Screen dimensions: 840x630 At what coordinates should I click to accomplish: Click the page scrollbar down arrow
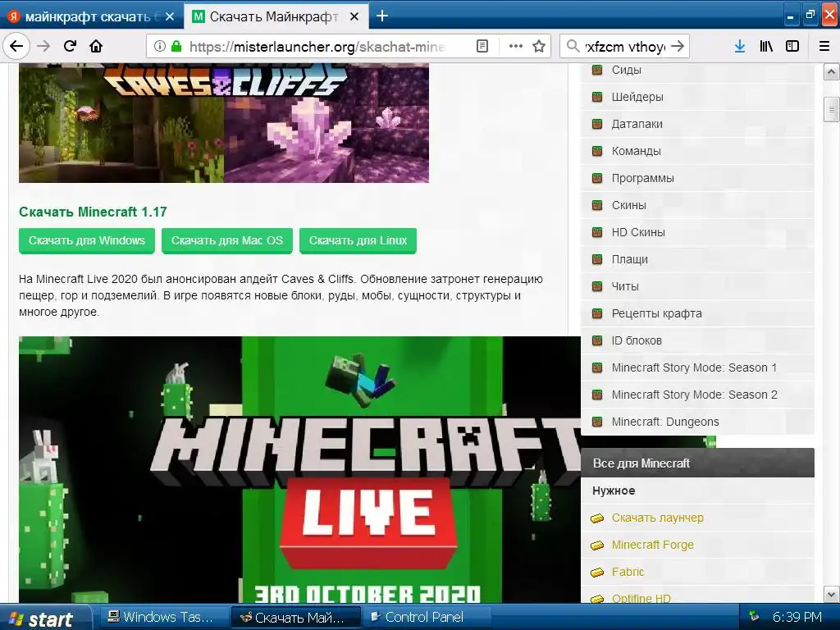click(x=831, y=594)
